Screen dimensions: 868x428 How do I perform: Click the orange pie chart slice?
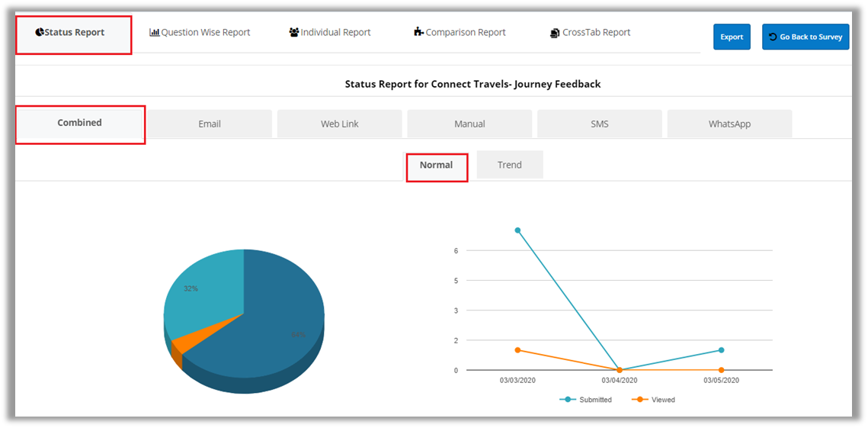(189, 340)
